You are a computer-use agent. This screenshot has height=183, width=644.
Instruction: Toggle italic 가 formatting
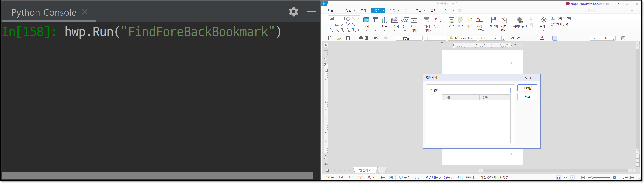click(x=518, y=38)
